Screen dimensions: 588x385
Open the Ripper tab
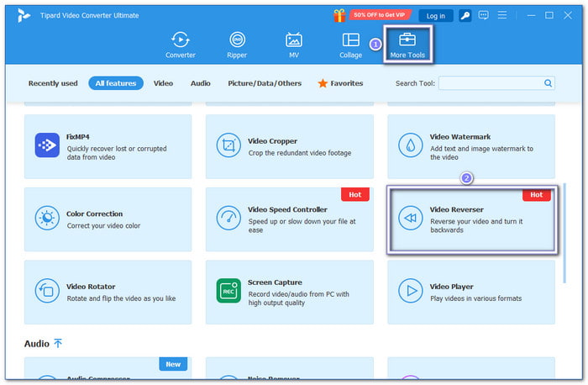pos(237,45)
